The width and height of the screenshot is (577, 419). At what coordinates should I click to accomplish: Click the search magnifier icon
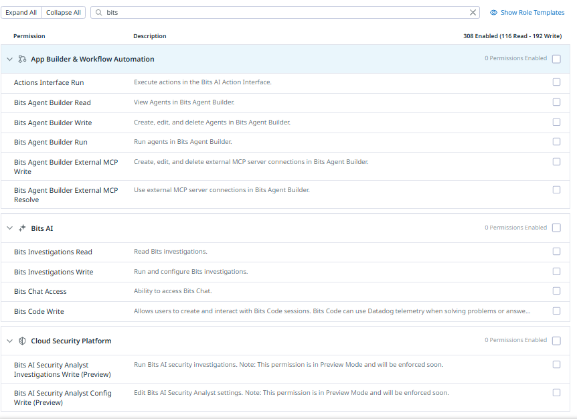[99, 13]
